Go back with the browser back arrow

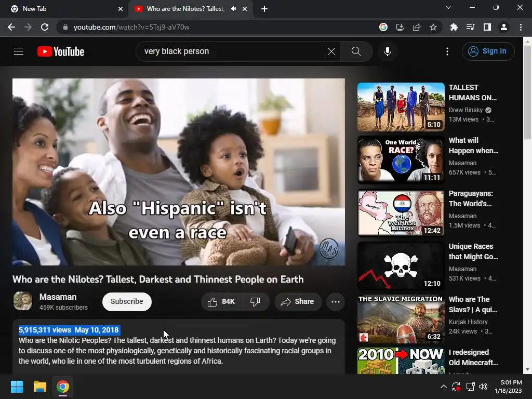click(11, 27)
